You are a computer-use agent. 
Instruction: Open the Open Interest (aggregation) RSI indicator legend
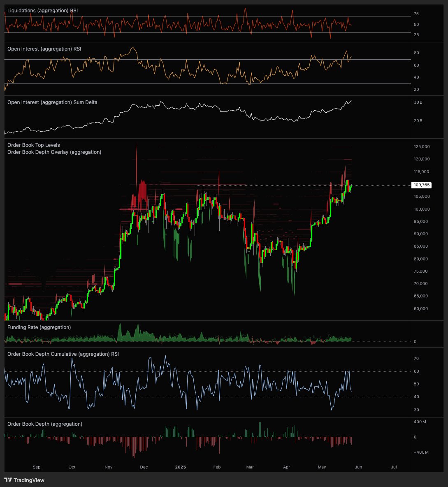click(x=45, y=49)
